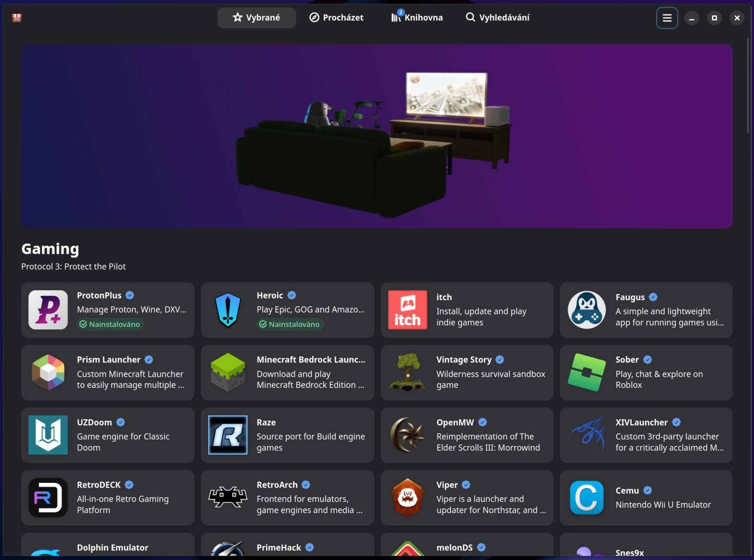Open the itch red logo icon

coord(408,310)
